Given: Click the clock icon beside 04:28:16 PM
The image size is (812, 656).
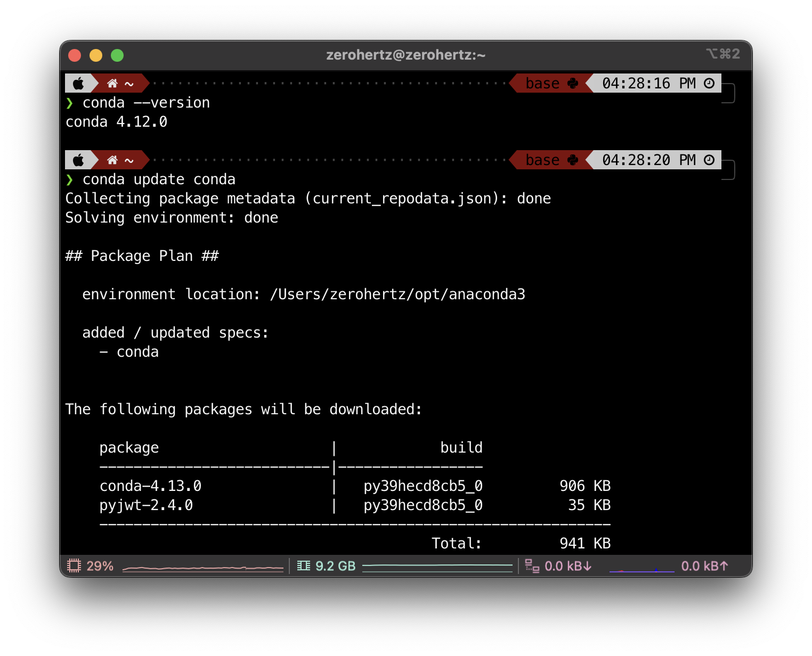Looking at the screenshot, I should (x=709, y=84).
